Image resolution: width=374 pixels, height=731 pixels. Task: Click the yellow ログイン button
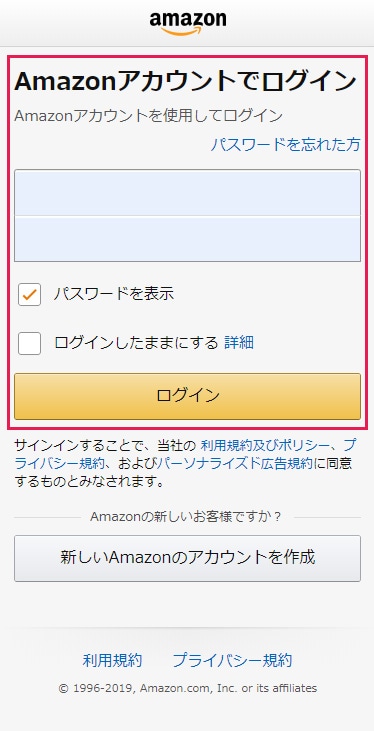tap(187, 396)
